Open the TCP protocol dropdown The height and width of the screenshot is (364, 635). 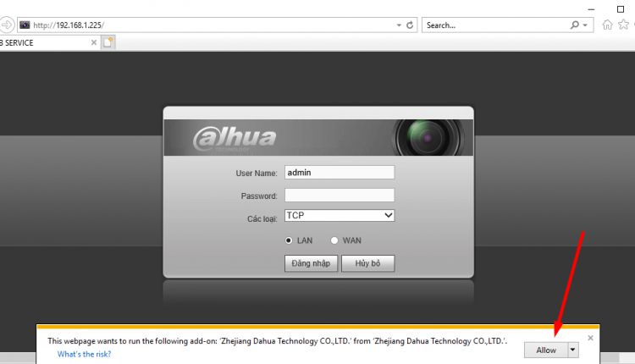pyautogui.click(x=340, y=215)
